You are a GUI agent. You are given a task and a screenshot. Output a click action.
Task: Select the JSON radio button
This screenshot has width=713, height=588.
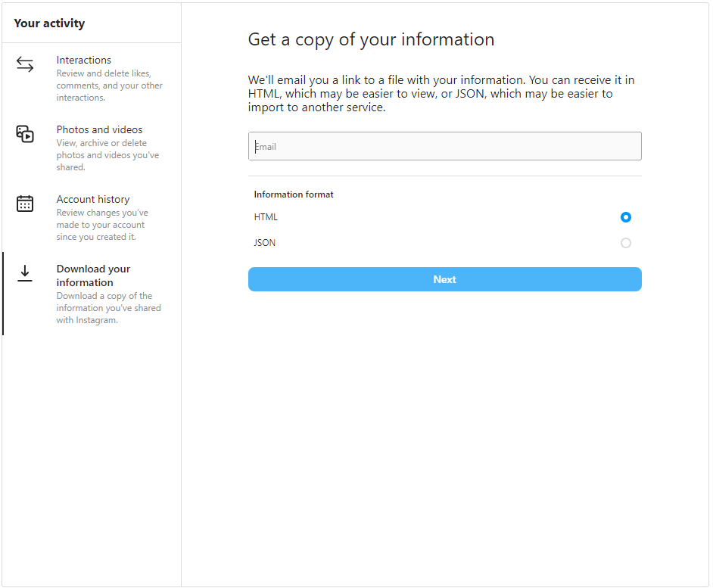click(x=626, y=243)
